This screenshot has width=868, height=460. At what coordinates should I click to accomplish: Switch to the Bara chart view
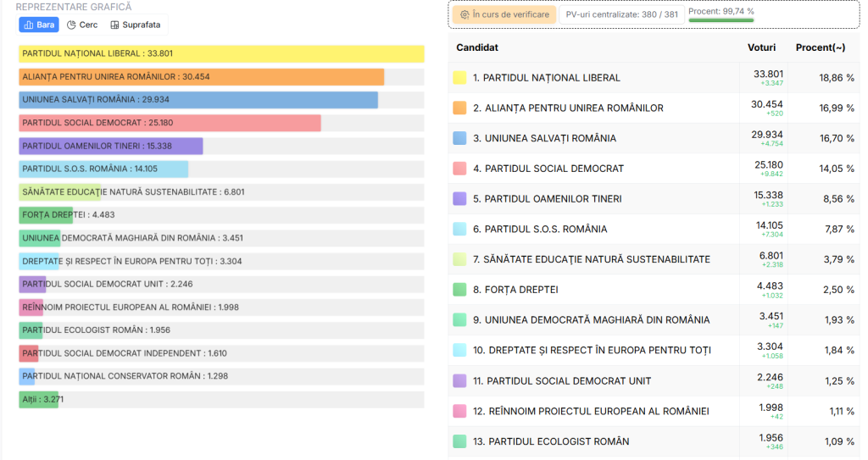point(39,25)
